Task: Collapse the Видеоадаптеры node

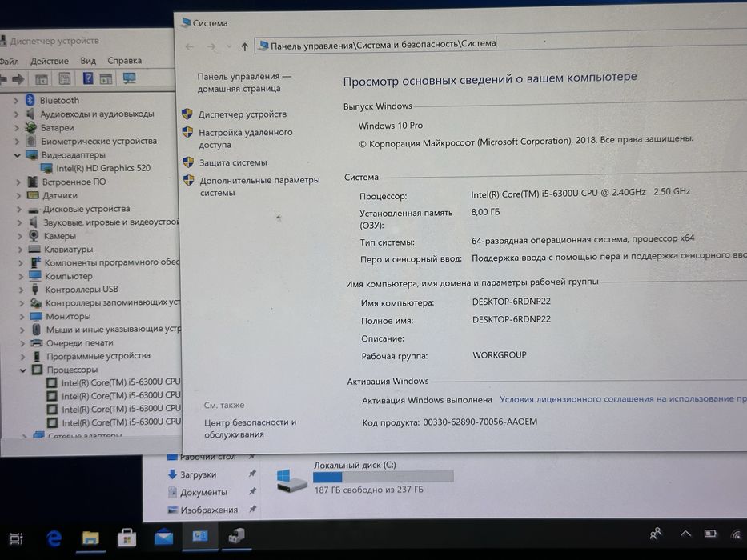Action: 17,154
